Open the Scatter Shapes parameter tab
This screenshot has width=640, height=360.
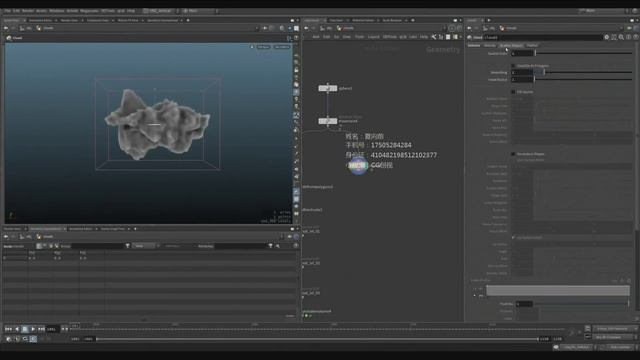click(511, 45)
